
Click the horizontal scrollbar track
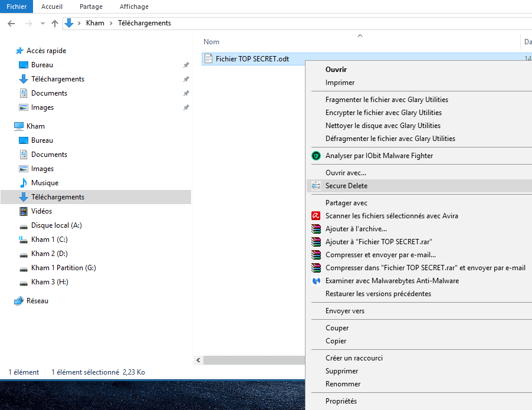(x=254, y=360)
